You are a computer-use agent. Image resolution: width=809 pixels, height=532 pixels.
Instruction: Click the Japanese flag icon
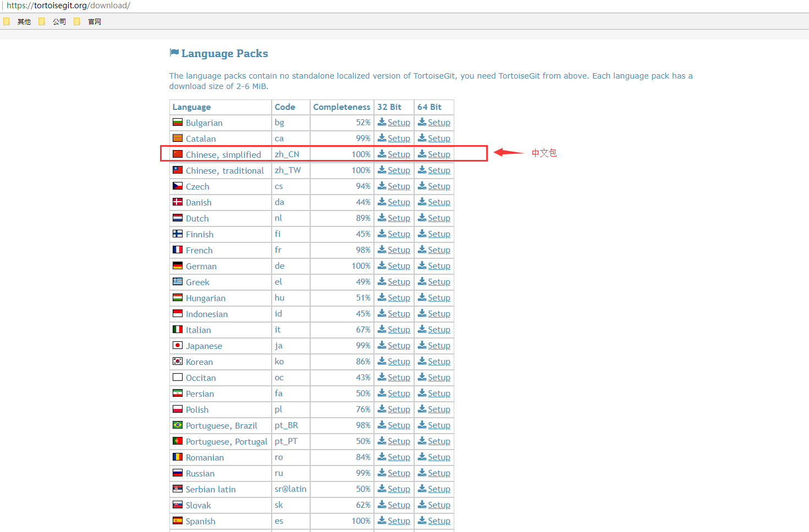[x=178, y=345]
